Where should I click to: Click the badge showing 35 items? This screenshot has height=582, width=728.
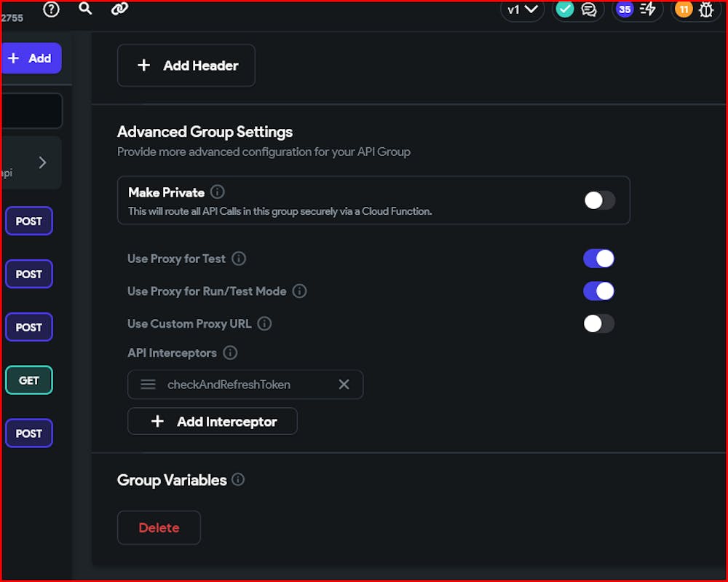[x=624, y=9]
